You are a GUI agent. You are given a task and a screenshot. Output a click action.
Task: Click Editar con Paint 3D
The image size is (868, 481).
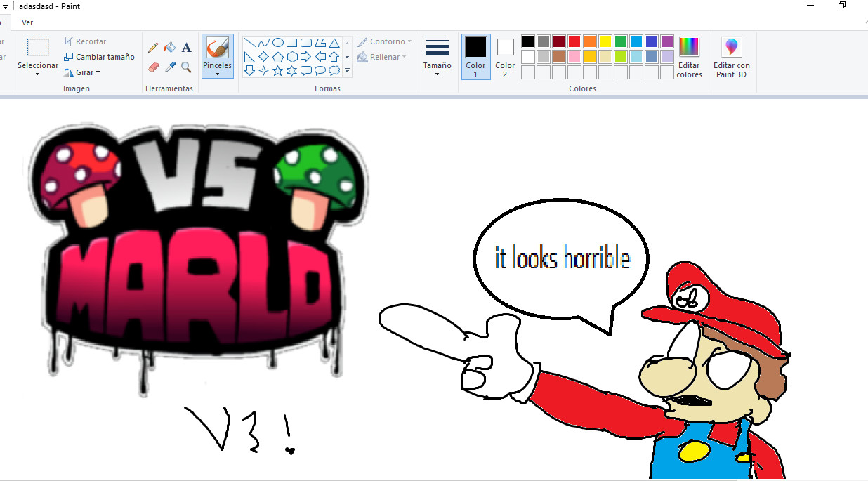coord(731,57)
